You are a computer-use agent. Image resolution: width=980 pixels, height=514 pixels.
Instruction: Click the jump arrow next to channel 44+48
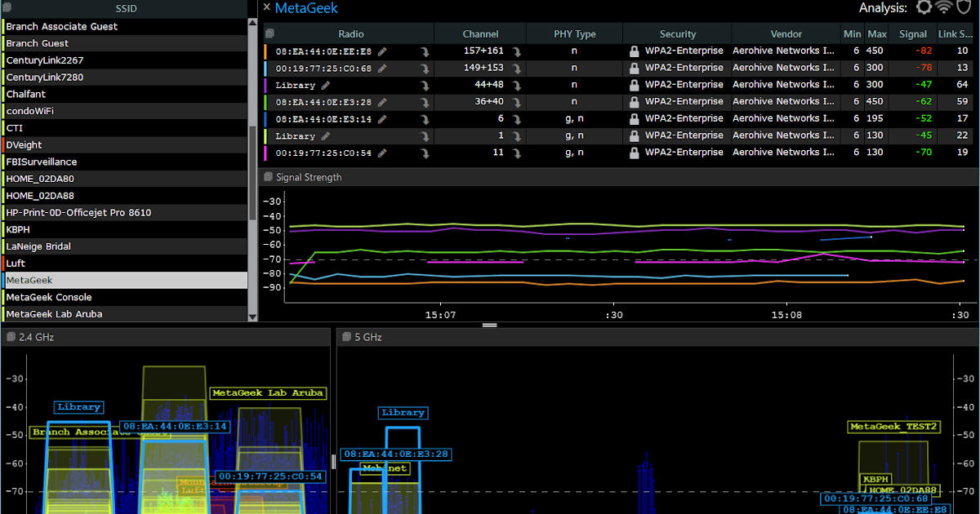(516, 86)
